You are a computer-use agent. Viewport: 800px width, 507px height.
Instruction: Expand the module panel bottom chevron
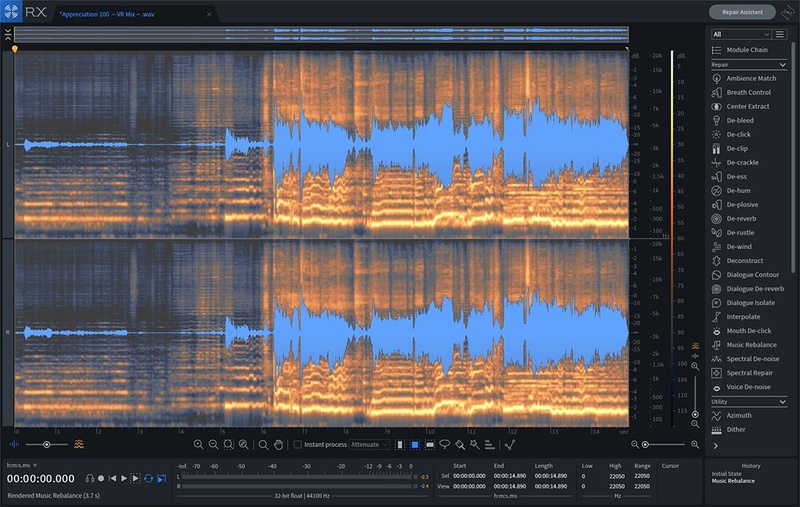[x=716, y=446]
